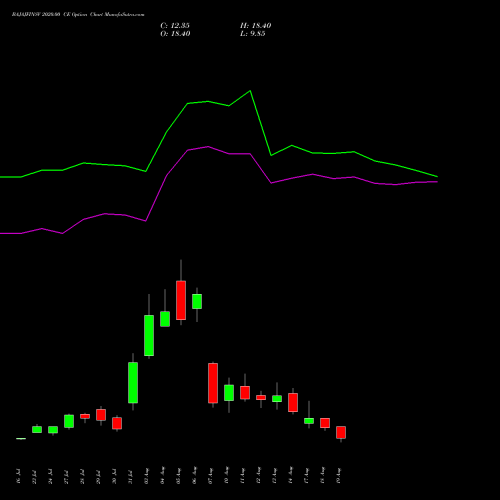The width and height of the screenshot is (500, 500).
Task: Select the open value 'O: 18.40'
Action: 175,34
